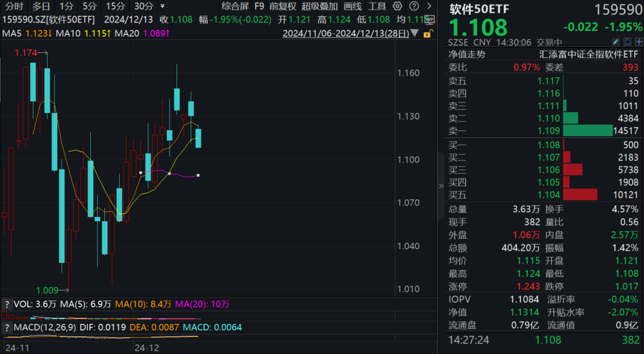Click the 2024/11/06-2024/12/13(28日) date range link
The width and height of the screenshot is (644, 354).
pos(346,34)
